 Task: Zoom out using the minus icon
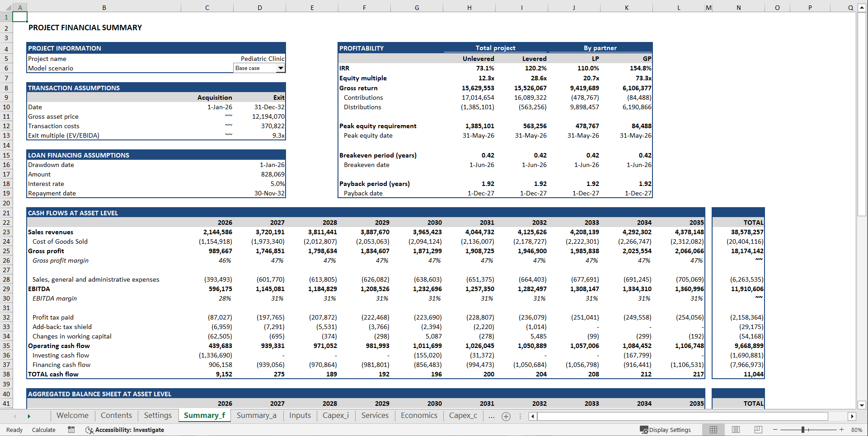tap(775, 430)
